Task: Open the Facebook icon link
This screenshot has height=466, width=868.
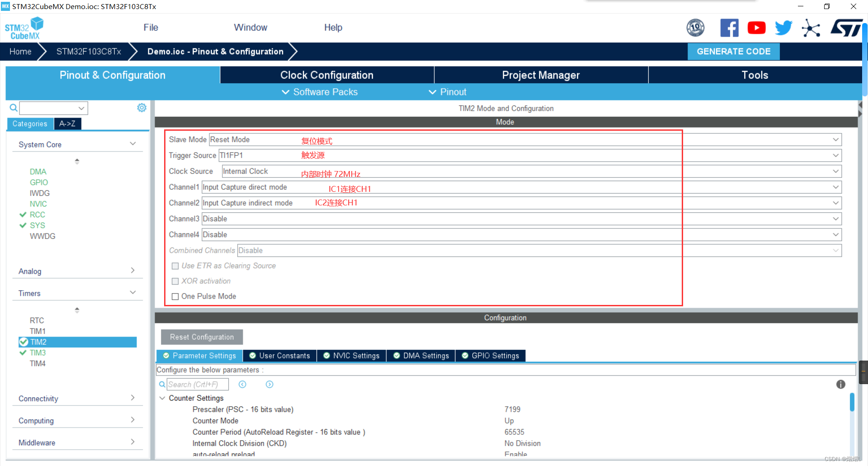Action: [x=729, y=28]
